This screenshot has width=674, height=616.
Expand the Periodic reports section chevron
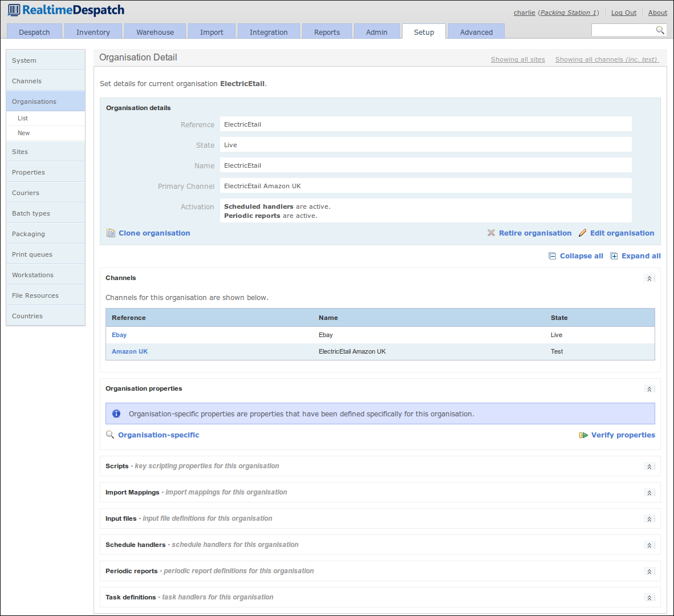[649, 572]
